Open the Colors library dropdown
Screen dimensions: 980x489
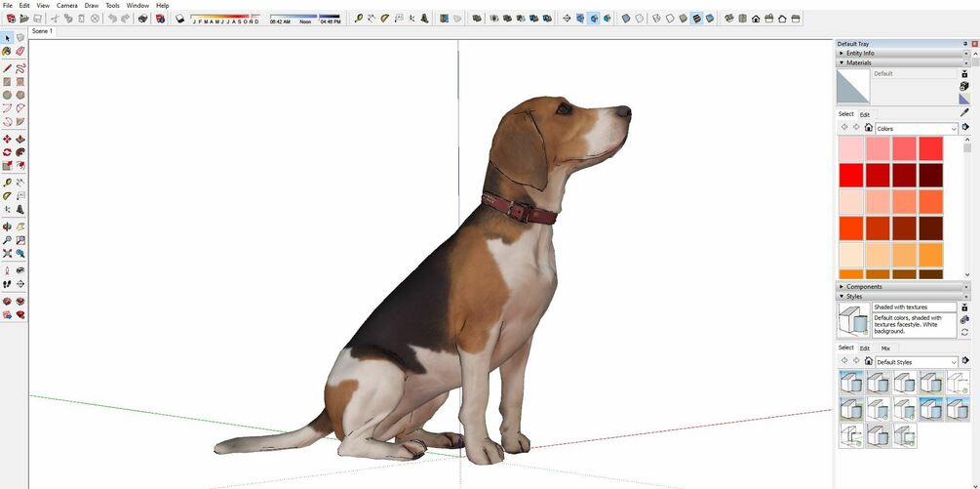pyautogui.click(x=917, y=128)
